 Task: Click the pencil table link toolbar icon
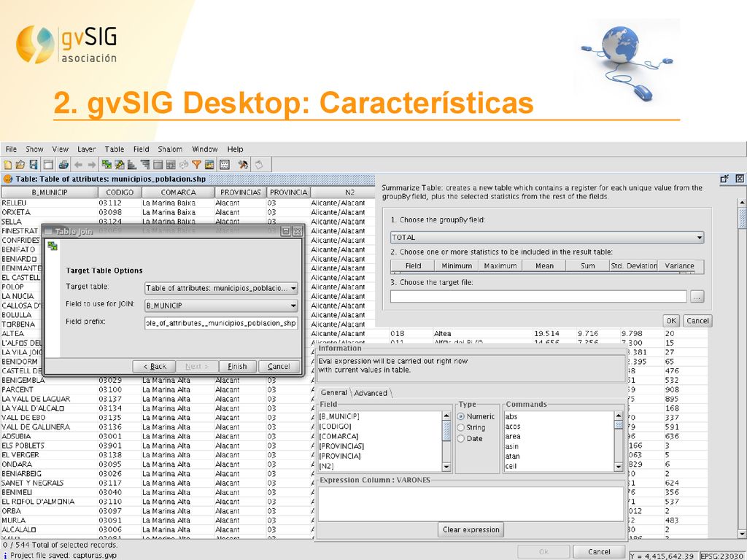[x=120, y=165]
